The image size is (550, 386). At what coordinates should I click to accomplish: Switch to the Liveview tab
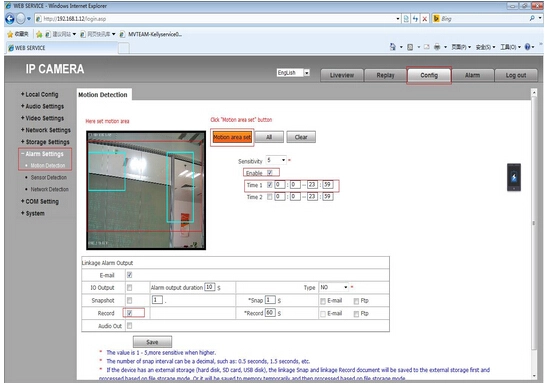point(342,75)
